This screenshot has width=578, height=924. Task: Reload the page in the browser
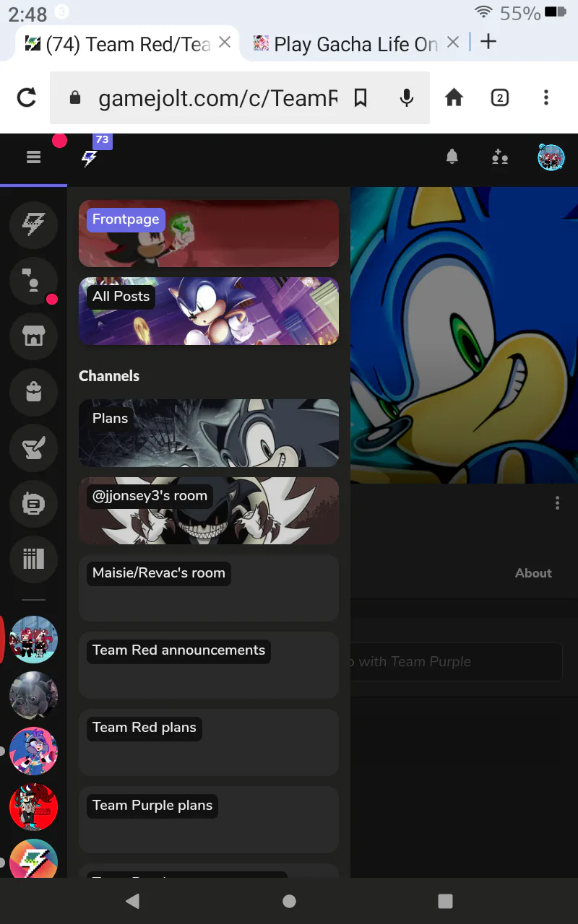[x=27, y=97]
